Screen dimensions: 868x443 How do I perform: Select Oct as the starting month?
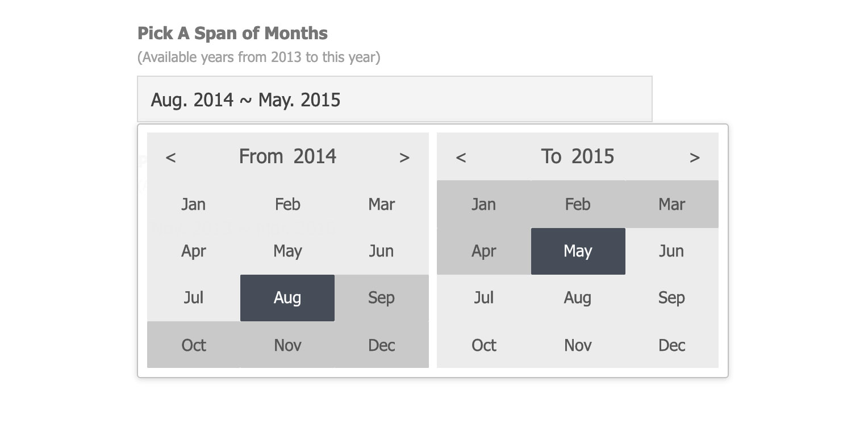[x=193, y=345]
